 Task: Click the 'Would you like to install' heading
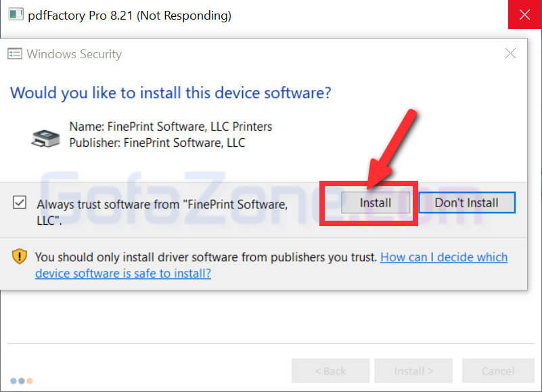tap(171, 93)
